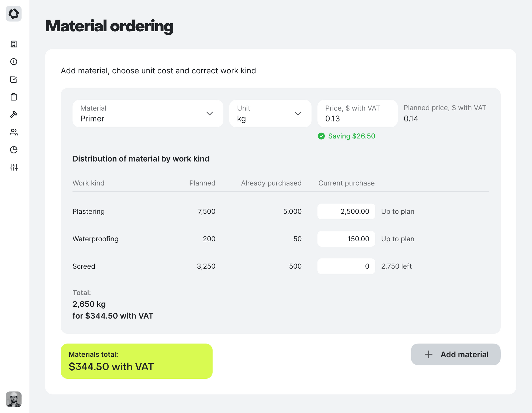Image resolution: width=532 pixels, height=413 pixels.
Task: View the pie chart reports section
Action: pos(14,150)
